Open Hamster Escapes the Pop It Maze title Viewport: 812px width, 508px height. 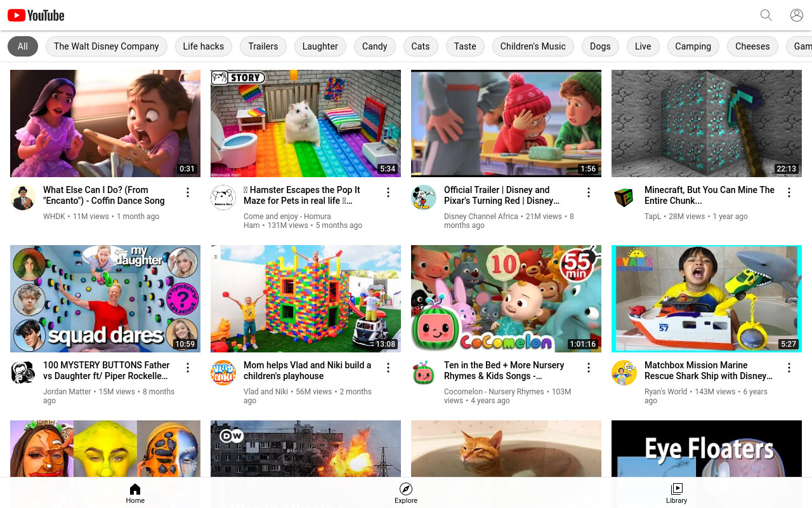303,195
